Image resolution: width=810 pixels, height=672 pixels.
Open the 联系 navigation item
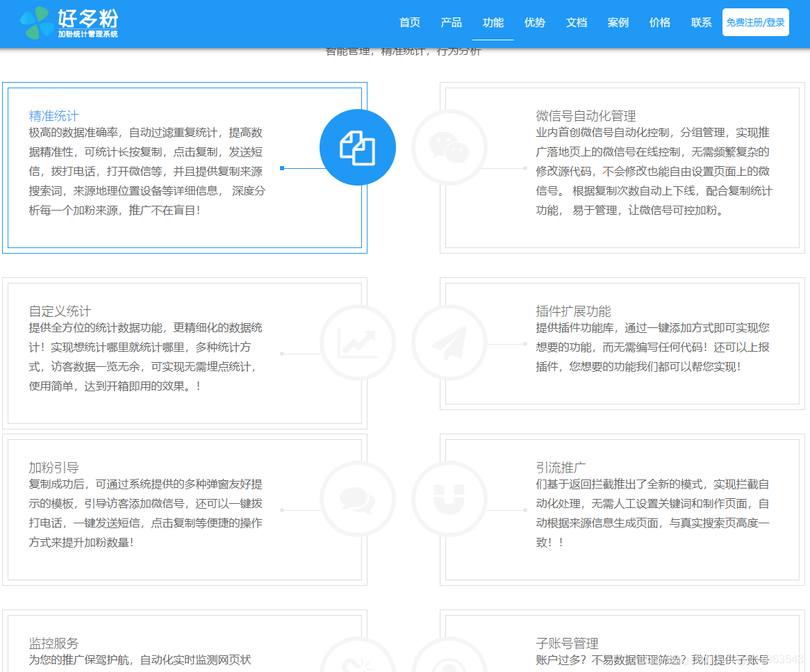coord(702,23)
